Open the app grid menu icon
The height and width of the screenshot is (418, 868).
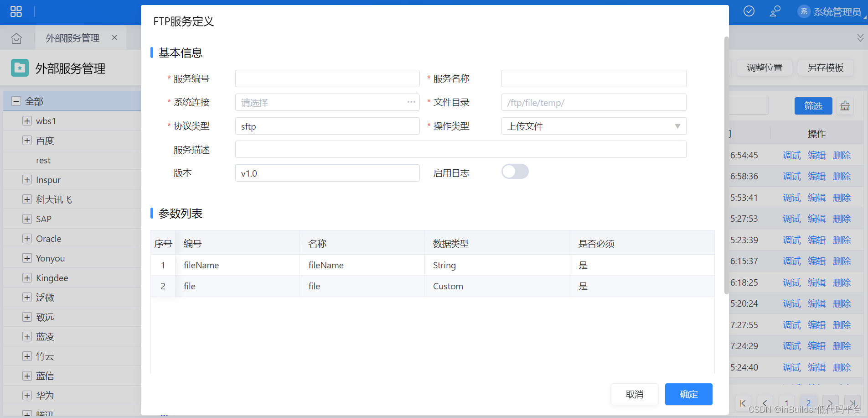16,11
